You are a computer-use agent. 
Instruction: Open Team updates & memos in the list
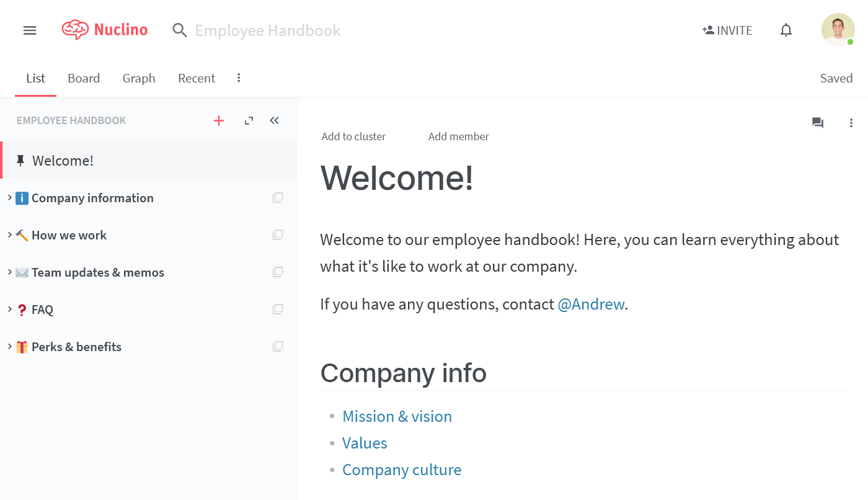(x=98, y=272)
